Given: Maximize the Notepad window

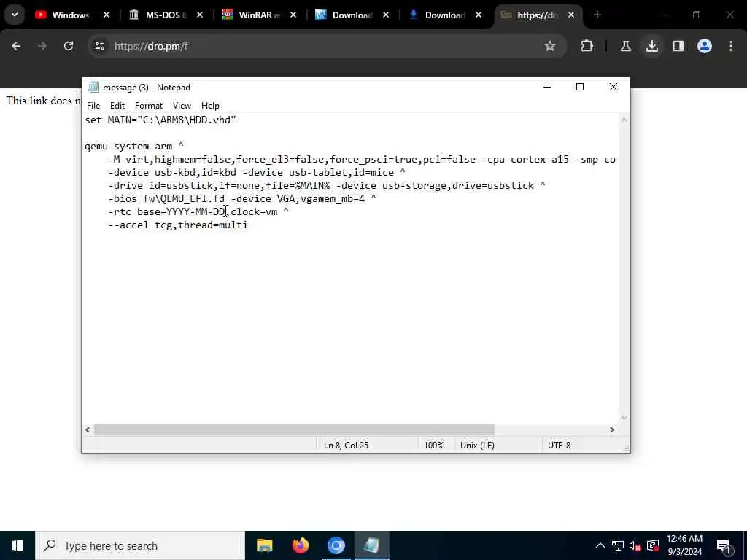Looking at the screenshot, I should 580,87.
